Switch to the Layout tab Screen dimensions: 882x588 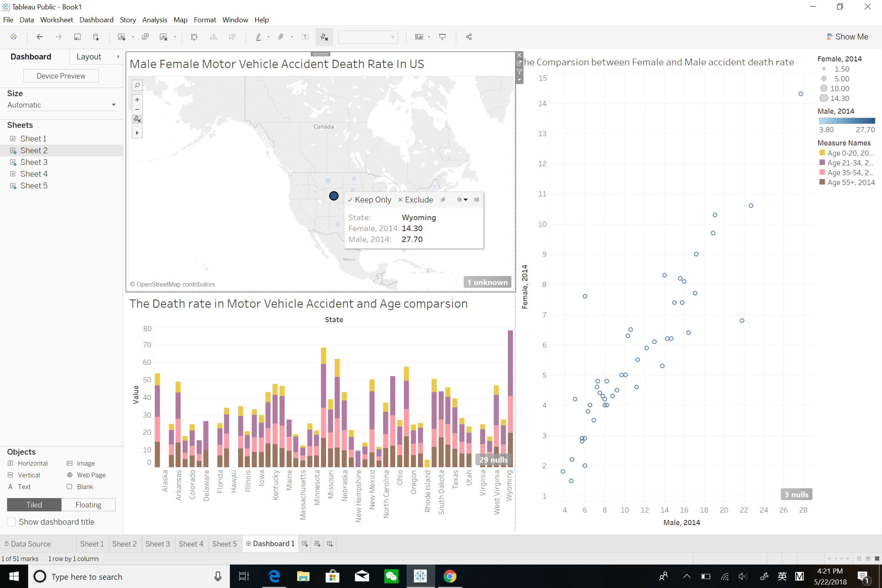click(x=89, y=57)
